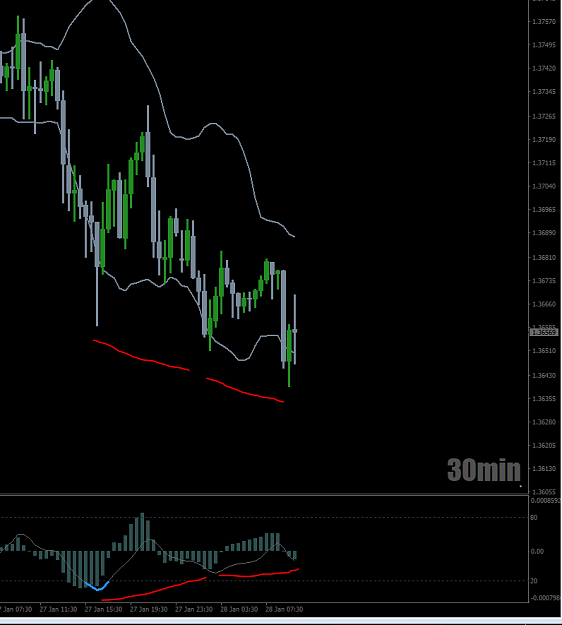The width and height of the screenshot is (562, 625).
Task: Click price axis label 1.37190
Action: coord(544,140)
